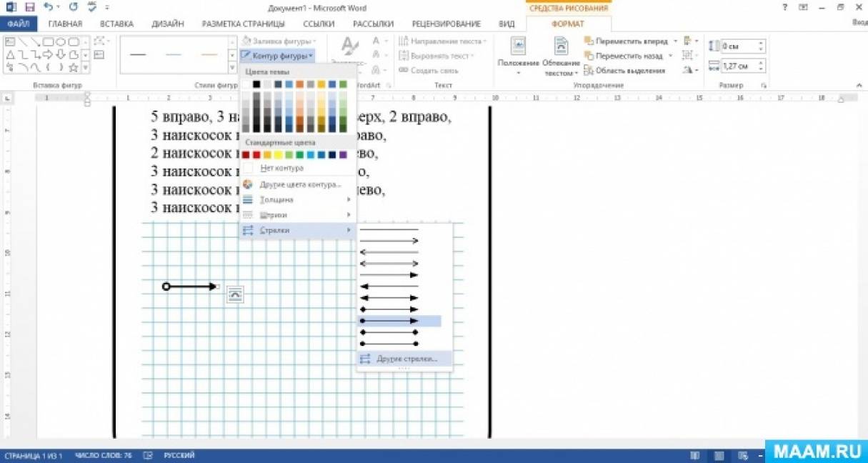Select the oval shape in shapes gallery
The image size is (868, 463).
coord(61,42)
